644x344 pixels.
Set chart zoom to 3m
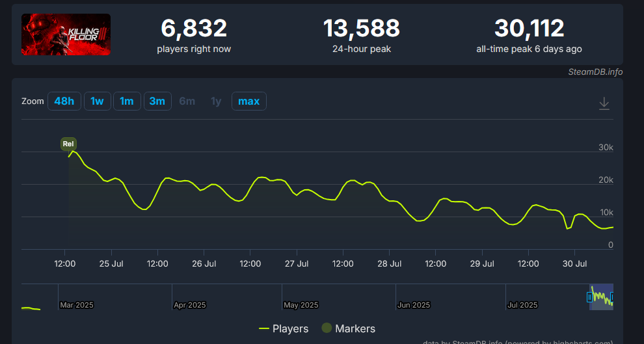pyautogui.click(x=157, y=101)
